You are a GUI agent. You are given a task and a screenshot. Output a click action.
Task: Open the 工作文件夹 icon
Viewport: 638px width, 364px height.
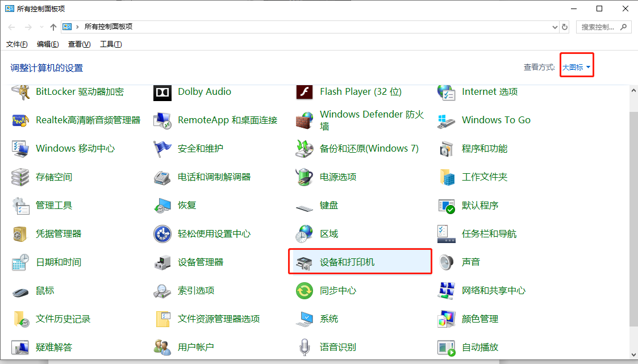click(x=446, y=177)
